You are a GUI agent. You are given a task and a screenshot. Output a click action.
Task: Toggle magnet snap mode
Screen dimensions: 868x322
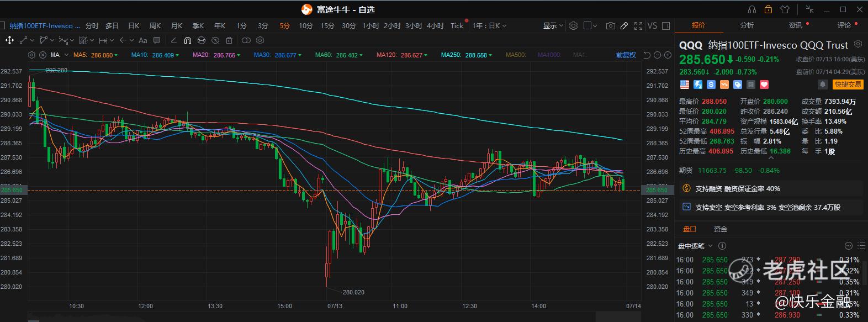click(x=188, y=40)
